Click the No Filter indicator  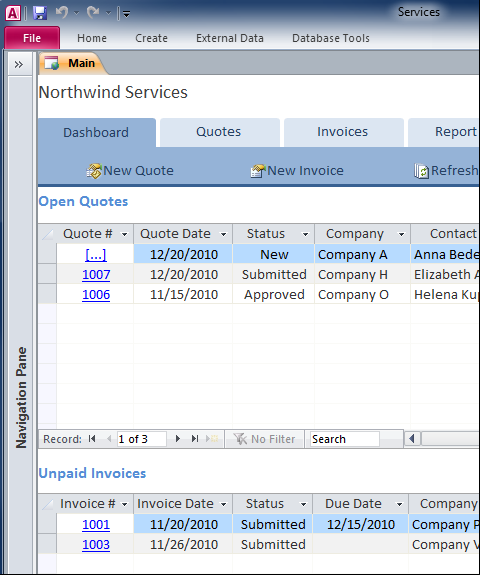[x=265, y=439]
